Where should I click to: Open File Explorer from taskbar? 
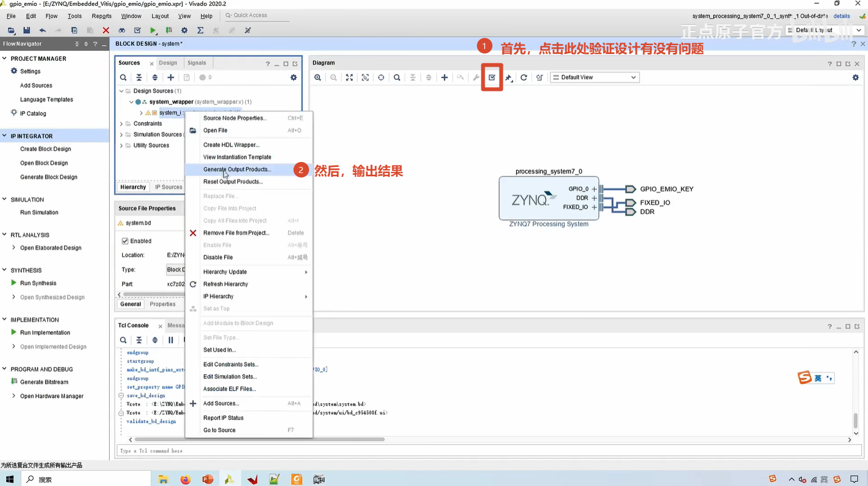(x=163, y=479)
